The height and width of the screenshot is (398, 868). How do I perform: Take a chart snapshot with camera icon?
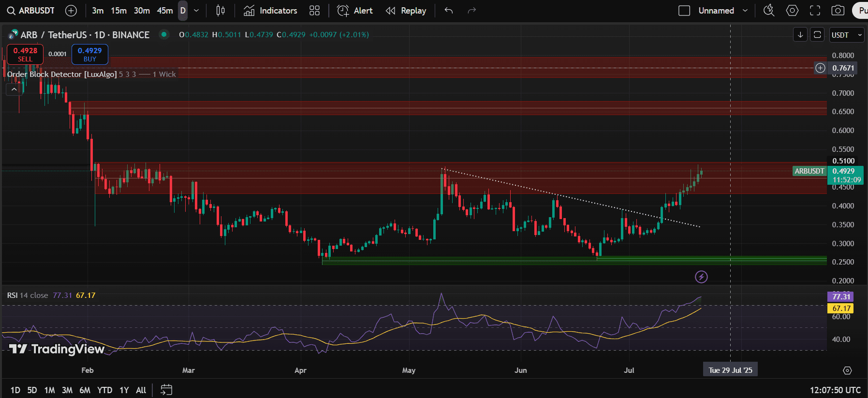click(838, 11)
